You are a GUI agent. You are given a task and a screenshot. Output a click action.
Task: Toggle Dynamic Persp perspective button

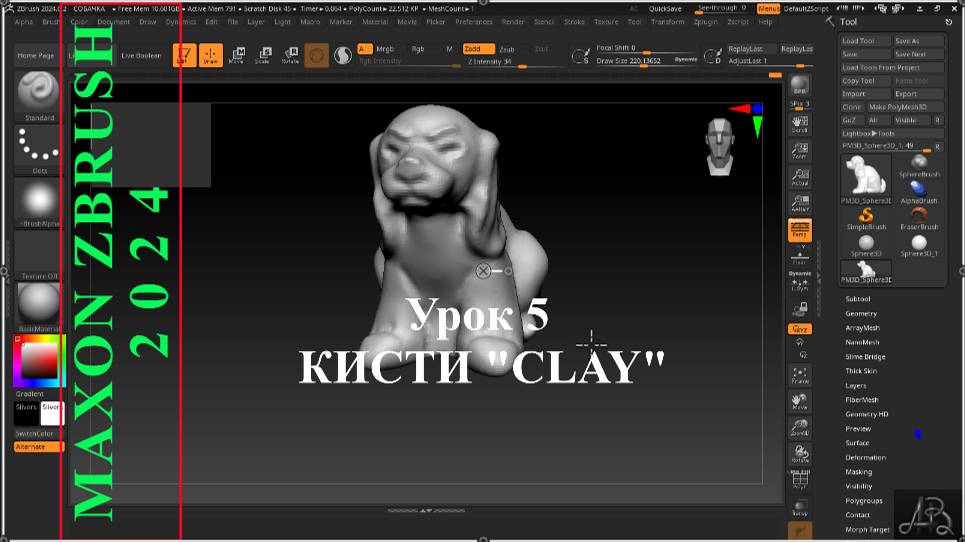click(x=799, y=230)
